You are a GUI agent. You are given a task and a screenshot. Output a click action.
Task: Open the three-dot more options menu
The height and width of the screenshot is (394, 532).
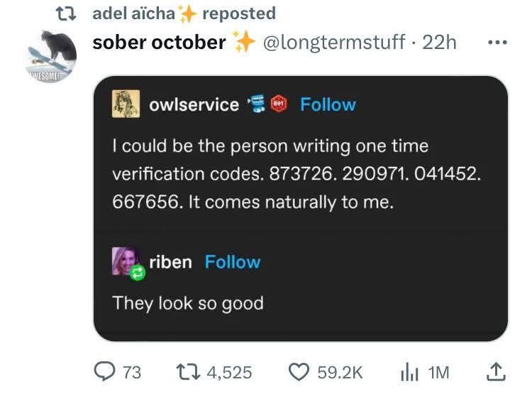pyautogui.click(x=497, y=43)
